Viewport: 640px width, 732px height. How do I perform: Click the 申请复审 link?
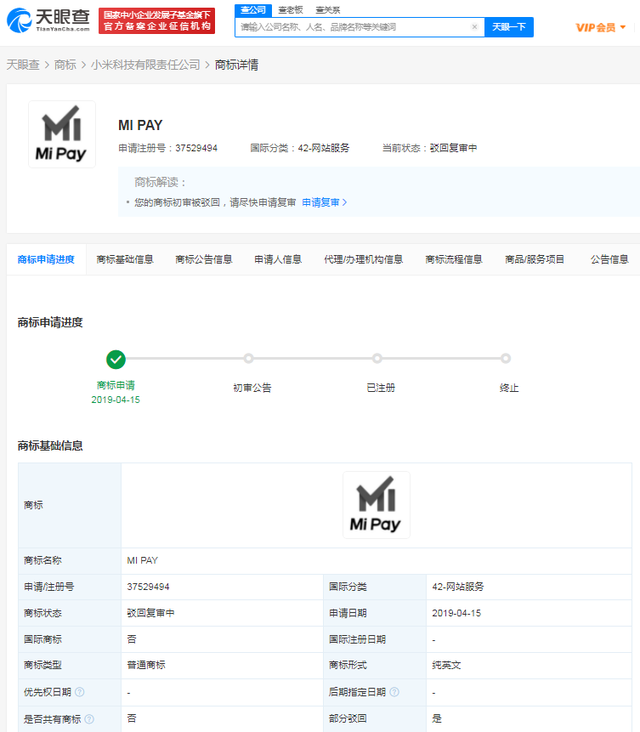[324, 202]
